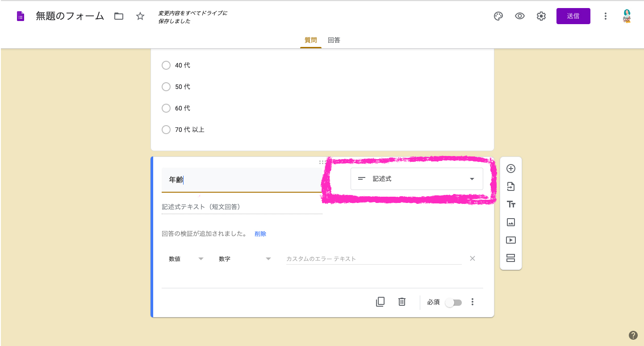Switch to the 回答 tab

click(334, 40)
